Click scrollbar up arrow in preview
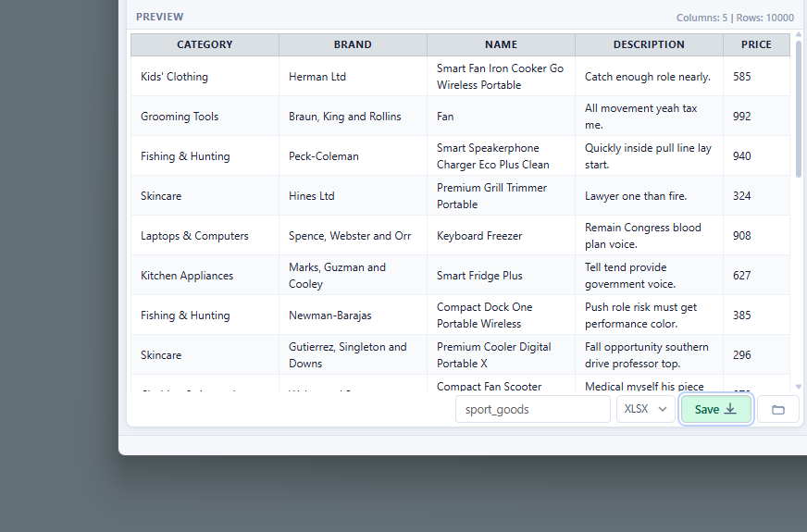This screenshot has height=532, width=807. (x=799, y=34)
